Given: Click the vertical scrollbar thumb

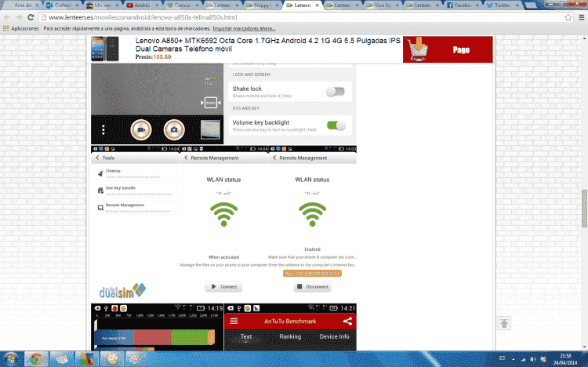Looking at the screenshot, I should click(x=584, y=209).
